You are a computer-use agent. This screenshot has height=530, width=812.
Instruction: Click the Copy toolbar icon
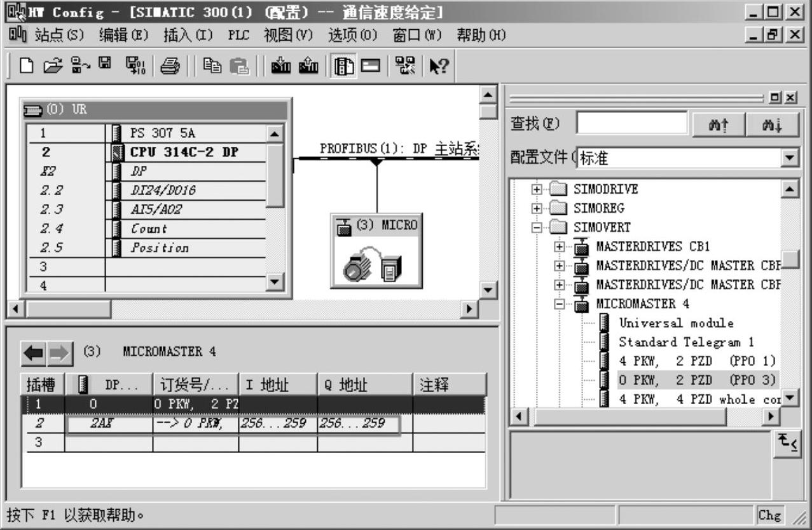pos(212,66)
